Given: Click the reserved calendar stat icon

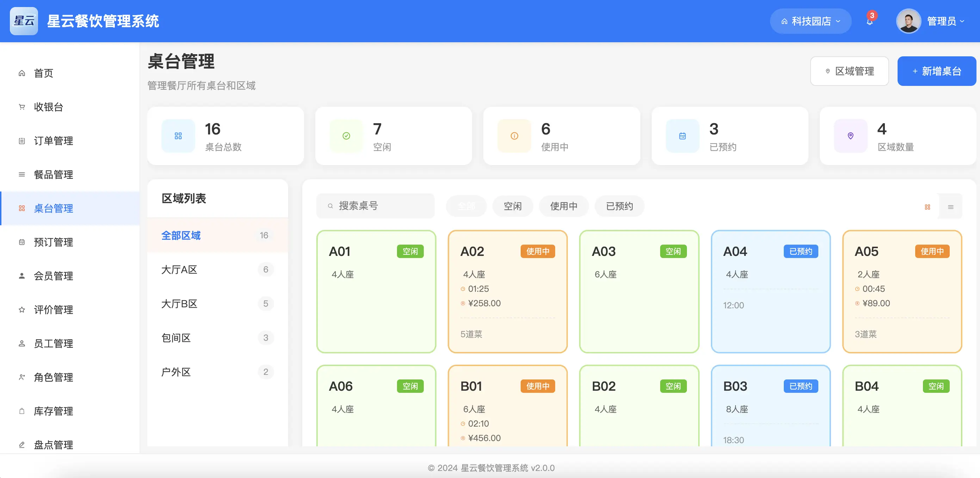Looking at the screenshot, I should (x=682, y=136).
